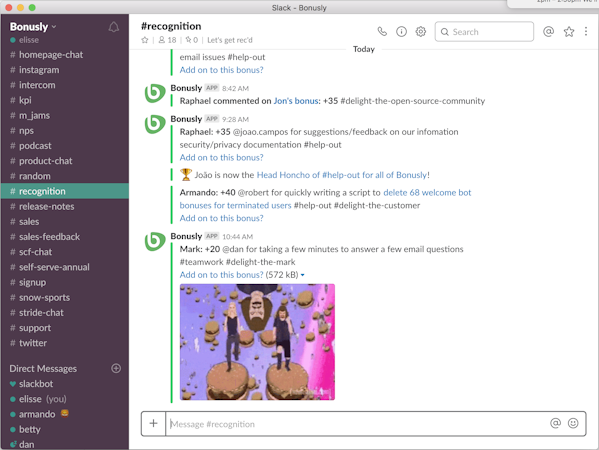Show channel details info icon

click(401, 31)
